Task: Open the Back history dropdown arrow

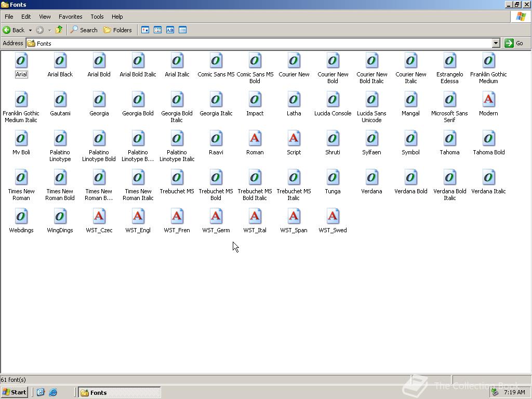Action: [30, 30]
